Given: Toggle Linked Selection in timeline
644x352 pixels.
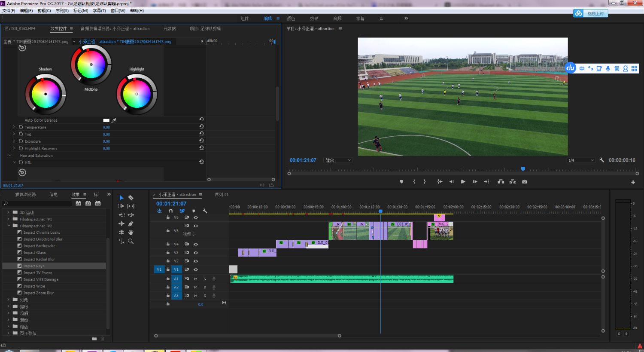Looking at the screenshot, I should (182, 211).
